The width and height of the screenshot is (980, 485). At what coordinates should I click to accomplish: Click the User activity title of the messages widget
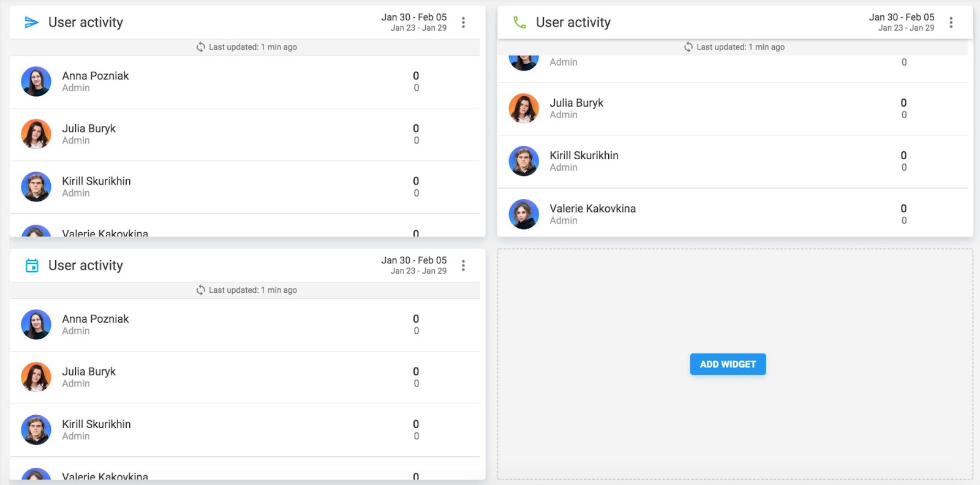pyautogui.click(x=86, y=23)
